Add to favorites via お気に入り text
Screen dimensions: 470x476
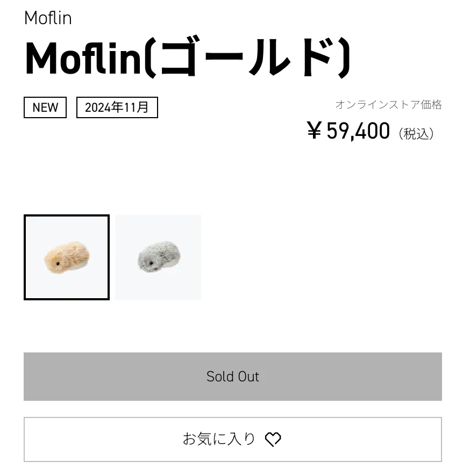coord(219,439)
